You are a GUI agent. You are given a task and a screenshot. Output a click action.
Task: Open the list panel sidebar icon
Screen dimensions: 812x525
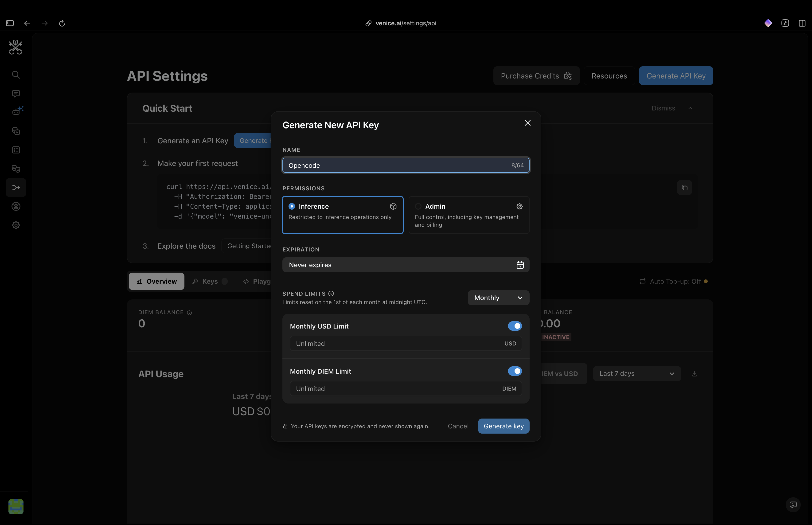point(16,150)
